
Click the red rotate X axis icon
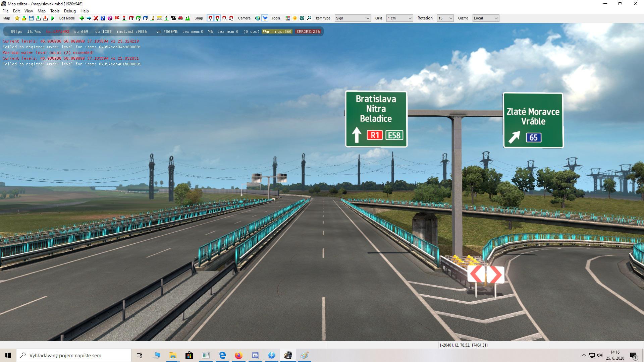(x=131, y=18)
